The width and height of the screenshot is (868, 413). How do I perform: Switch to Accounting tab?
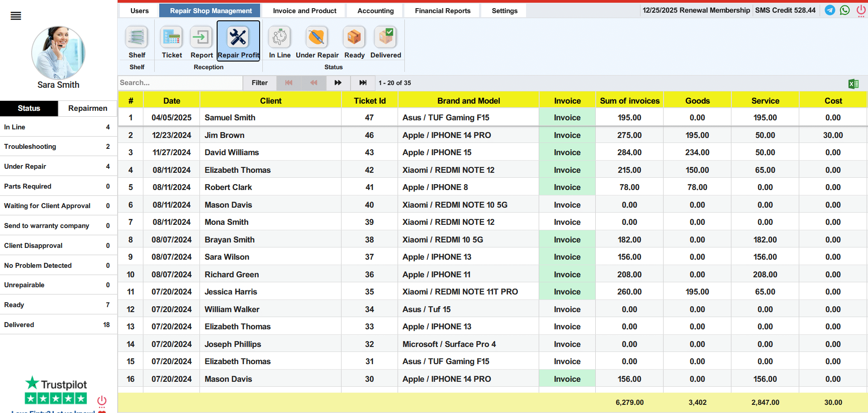point(375,11)
